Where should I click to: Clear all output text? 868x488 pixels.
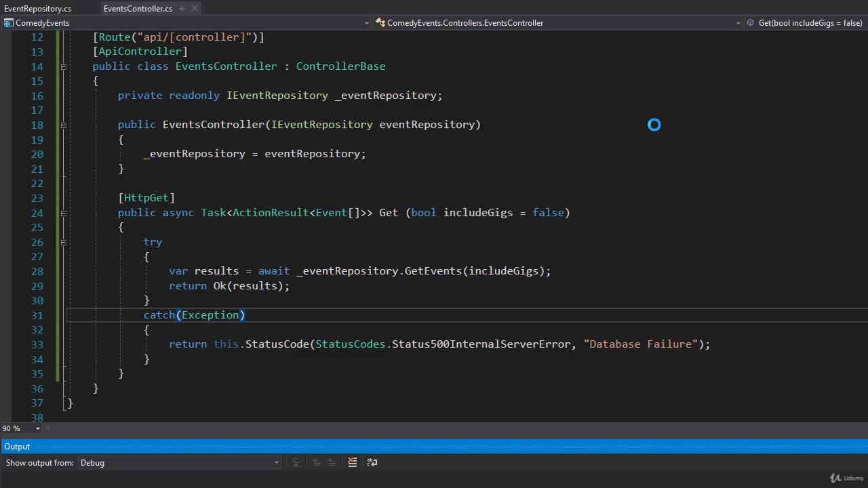[352, 462]
